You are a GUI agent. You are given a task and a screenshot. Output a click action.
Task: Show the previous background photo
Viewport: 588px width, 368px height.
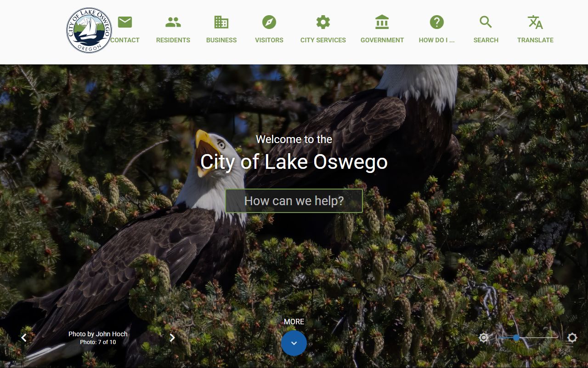coord(24,338)
